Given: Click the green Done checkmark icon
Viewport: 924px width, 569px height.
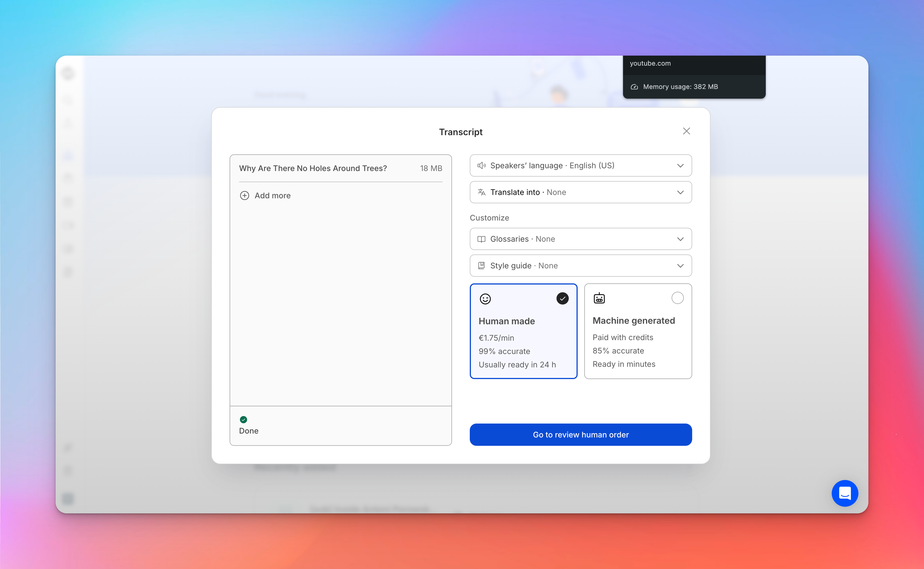Looking at the screenshot, I should point(243,420).
